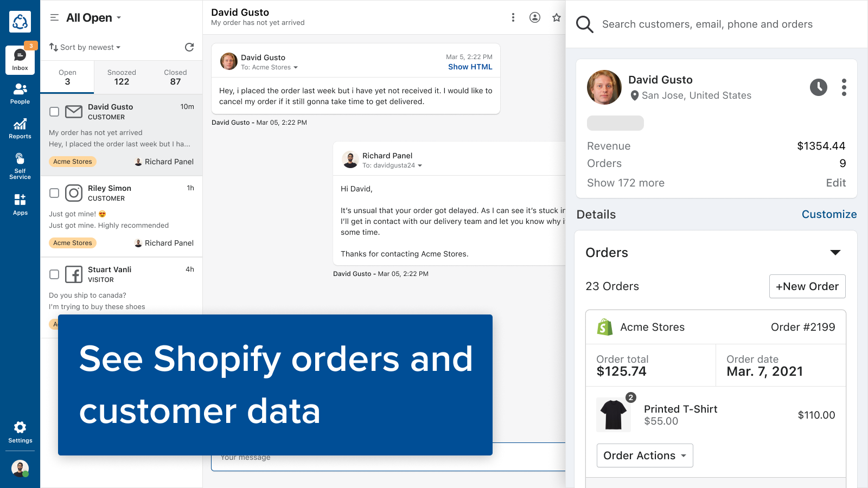Click the email icon on David Gusto conversation
868x488 pixels.
74,112
